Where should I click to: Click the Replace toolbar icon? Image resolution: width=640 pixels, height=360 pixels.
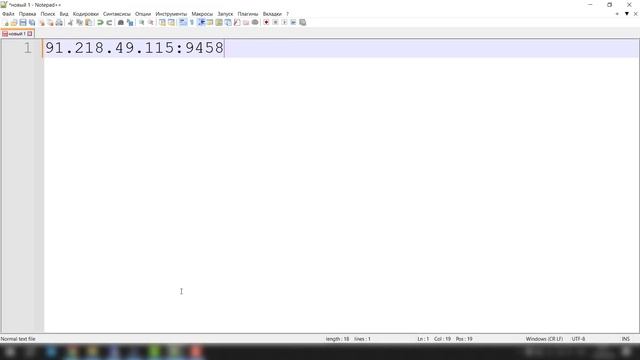pyautogui.click(x=130, y=22)
